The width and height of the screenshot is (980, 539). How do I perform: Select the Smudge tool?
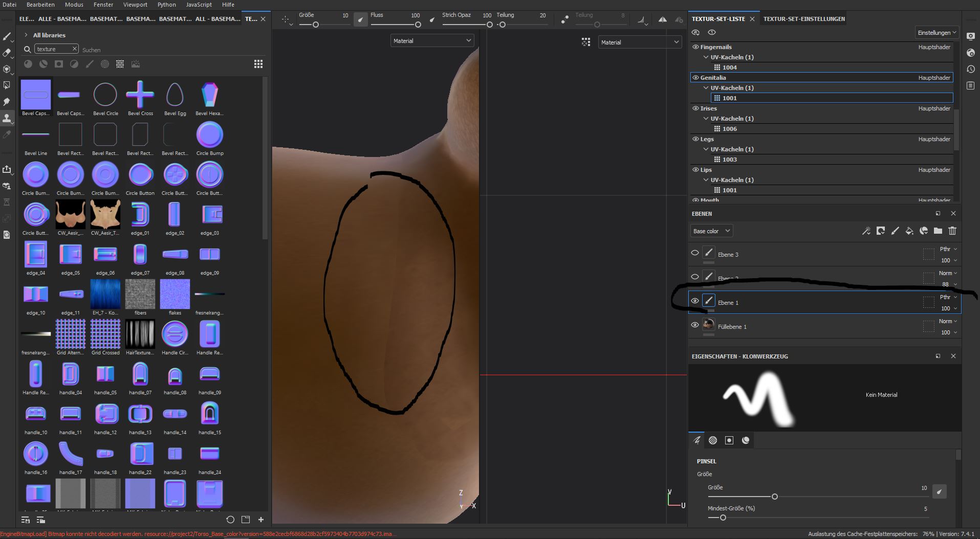click(7, 102)
